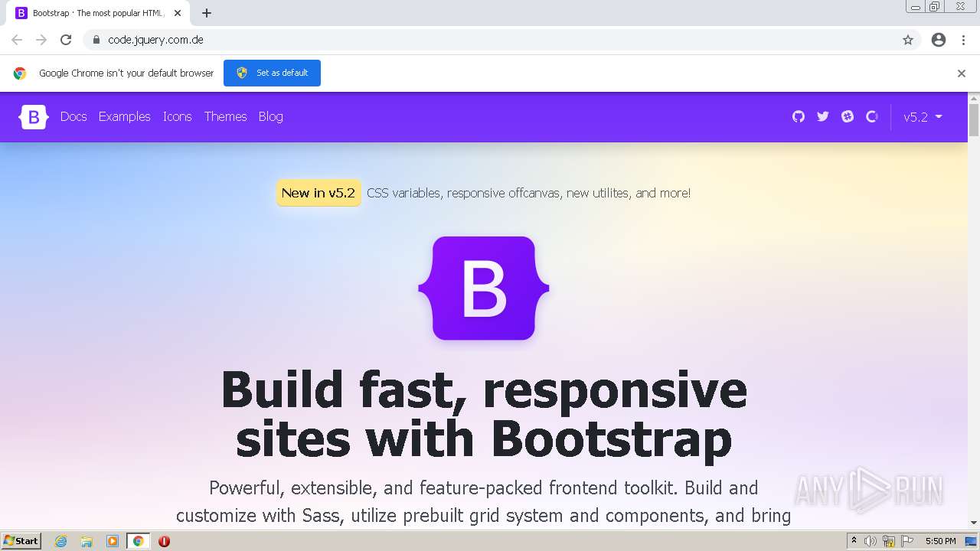Open the File Explorer taskbar icon
The image size is (980, 551).
click(87, 541)
